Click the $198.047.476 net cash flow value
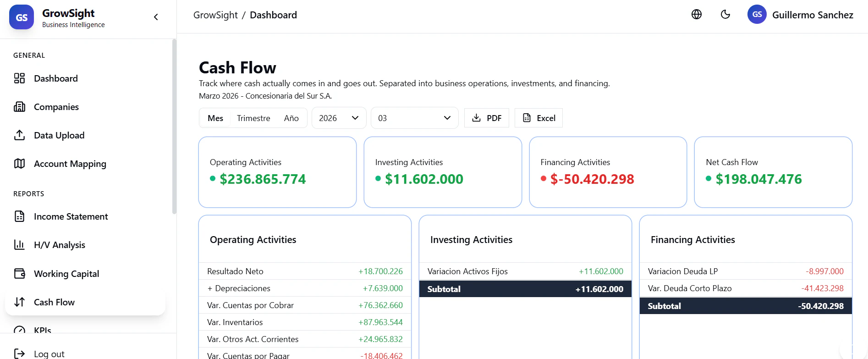This screenshot has width=868, height=359. 758,179
